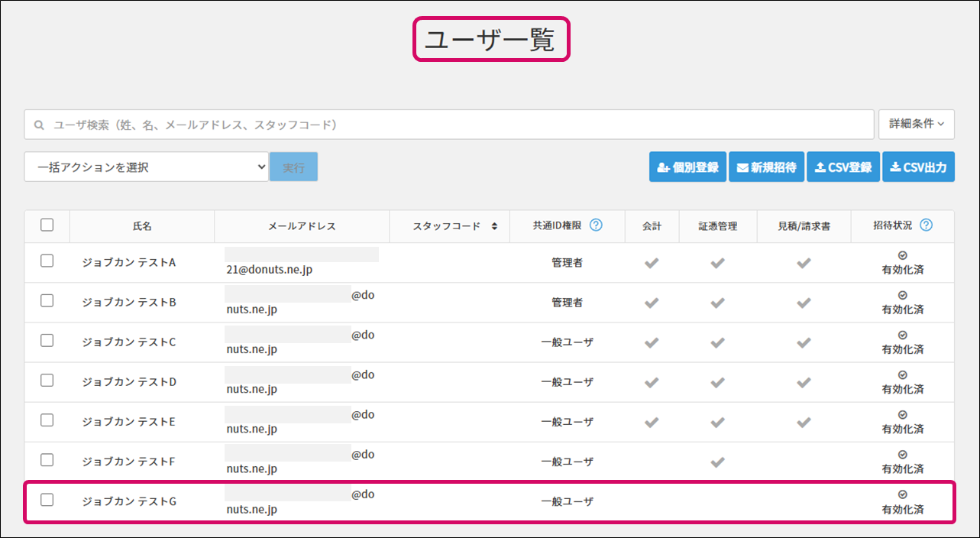Viewport: 980px width, 538px height.
Task: Click the 新規招待 button
Action: [766, 167]
